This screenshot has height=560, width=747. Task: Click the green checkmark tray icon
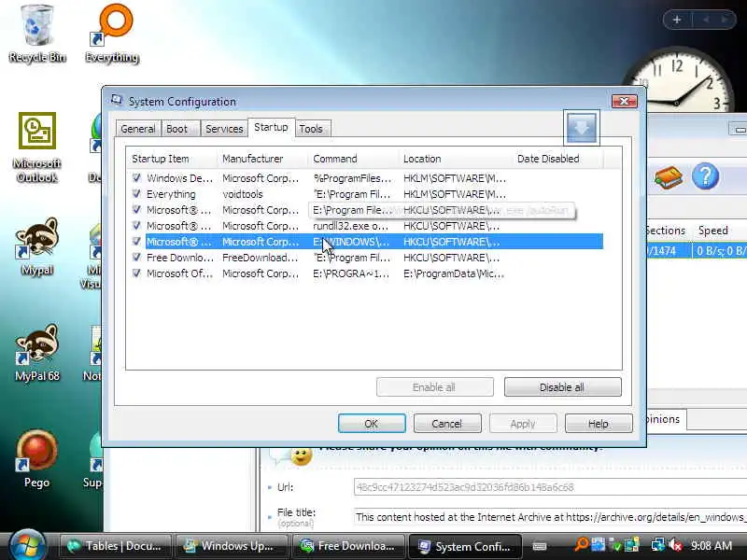click(616, 545)
